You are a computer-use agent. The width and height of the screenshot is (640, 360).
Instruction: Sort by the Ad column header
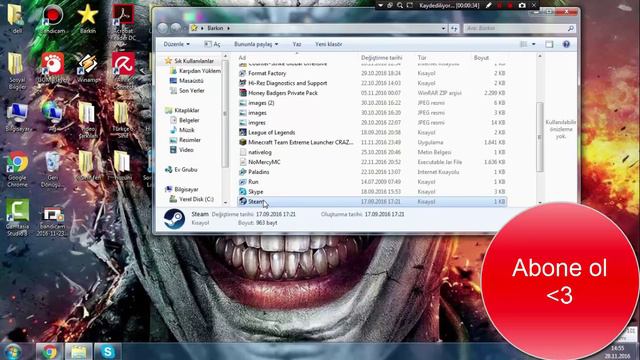pos(242,58)
